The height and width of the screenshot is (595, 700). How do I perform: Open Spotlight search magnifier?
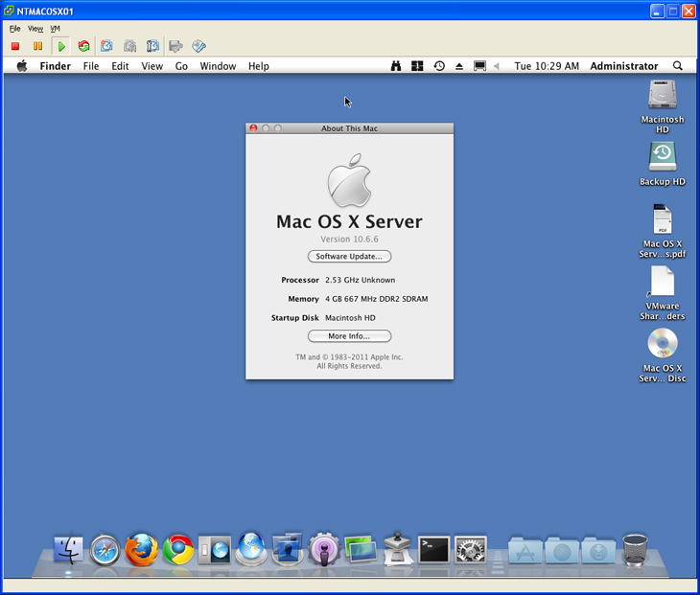pyautogui.click(x=678, y=66)
